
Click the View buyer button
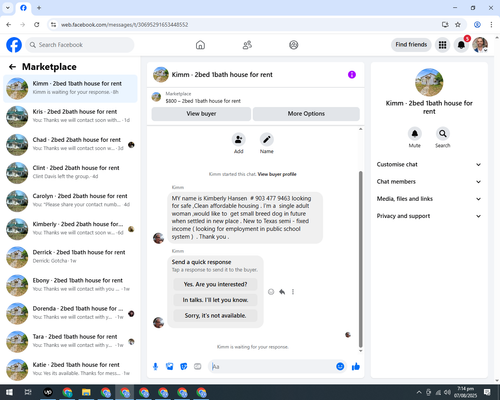point(201,114)
